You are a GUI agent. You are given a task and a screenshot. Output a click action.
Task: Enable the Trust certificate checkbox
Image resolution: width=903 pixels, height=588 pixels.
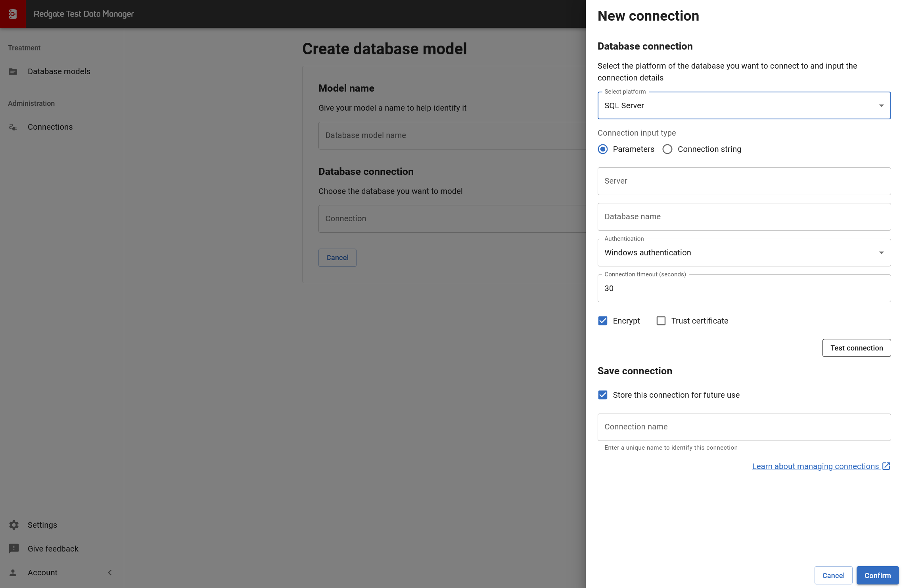coord(661,321)
